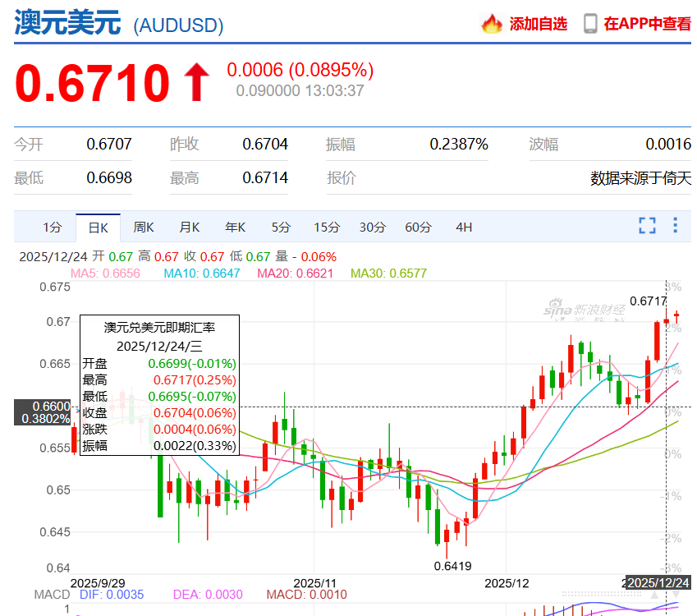Click the 0.6419 low point label on chart

click(452, 566)
